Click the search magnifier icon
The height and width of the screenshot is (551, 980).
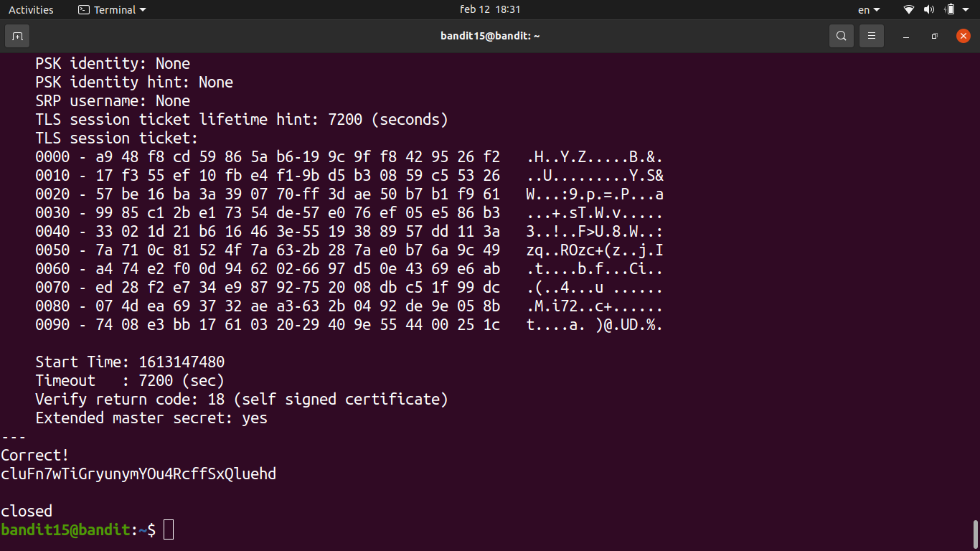(x=841, y=36)
